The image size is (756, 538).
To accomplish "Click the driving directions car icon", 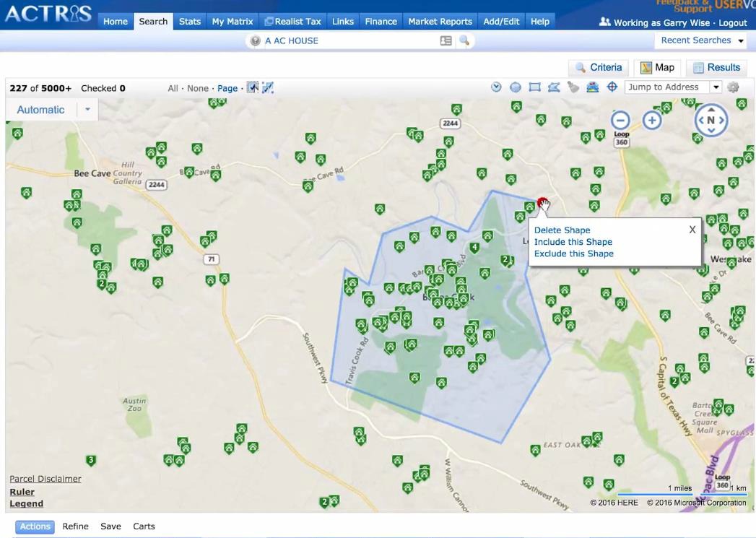I will pyautogui.click(x=593, y=87).
